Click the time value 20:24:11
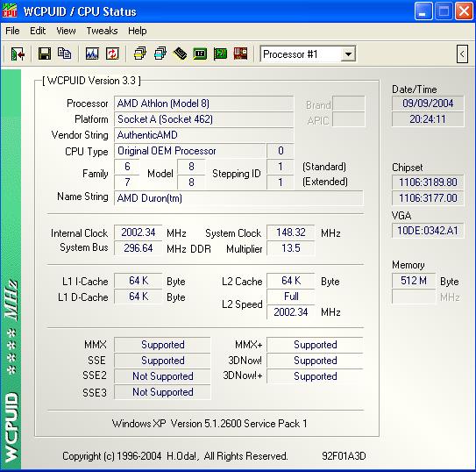 (x=428, y=119)
